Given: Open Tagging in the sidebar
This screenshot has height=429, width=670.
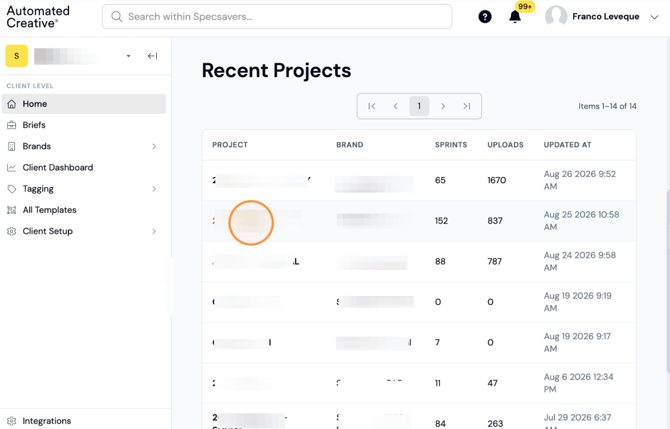Looking at the screenshot, I should point(84,189).
